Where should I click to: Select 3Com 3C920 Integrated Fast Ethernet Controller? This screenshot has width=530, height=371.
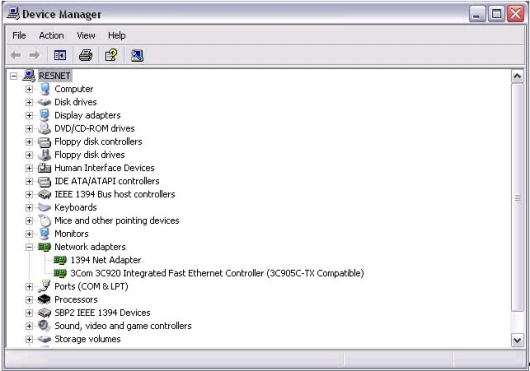217,273
